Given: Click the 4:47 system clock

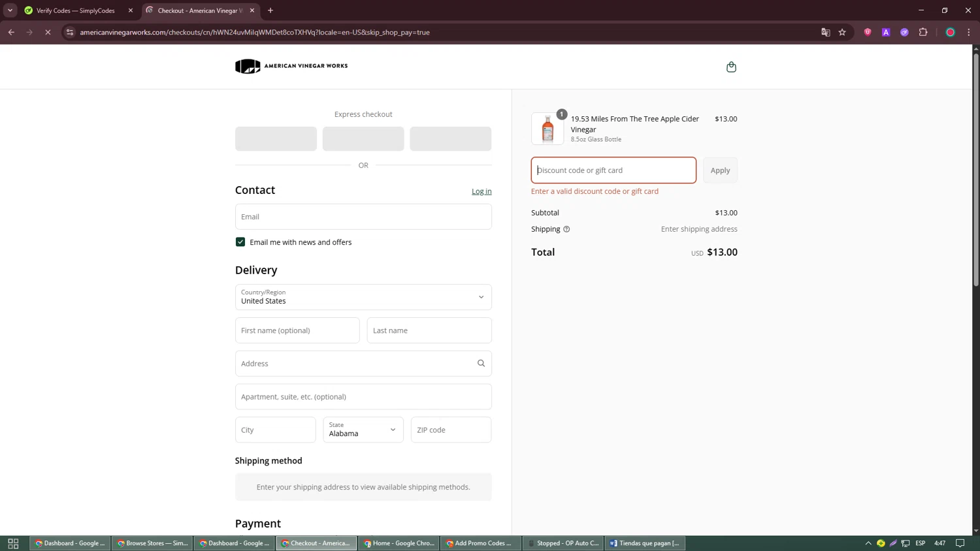Looking at the screenshot, I should pos(939,543).
